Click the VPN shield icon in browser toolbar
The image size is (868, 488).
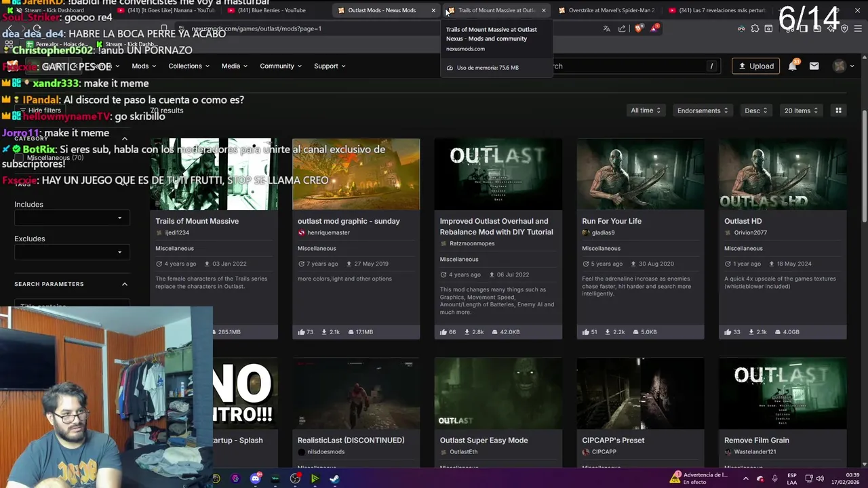point(844,28)
